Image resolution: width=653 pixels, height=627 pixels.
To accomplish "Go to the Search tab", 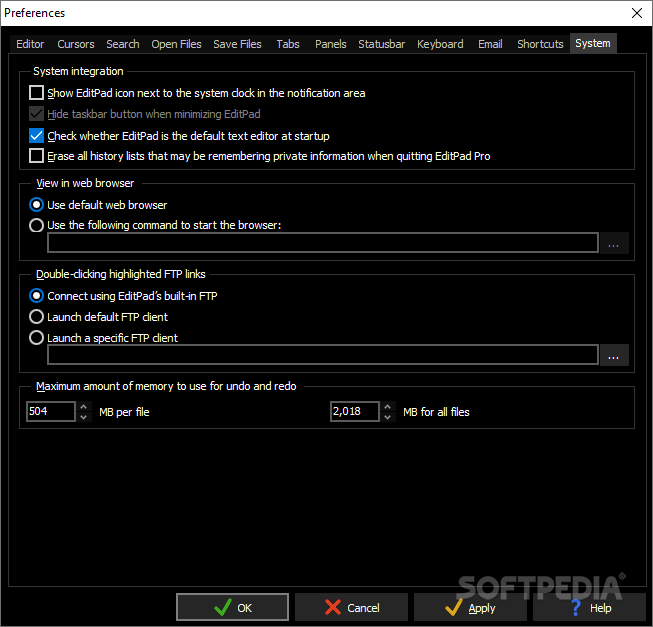I will pyautogui.click(x=122, y=44).
